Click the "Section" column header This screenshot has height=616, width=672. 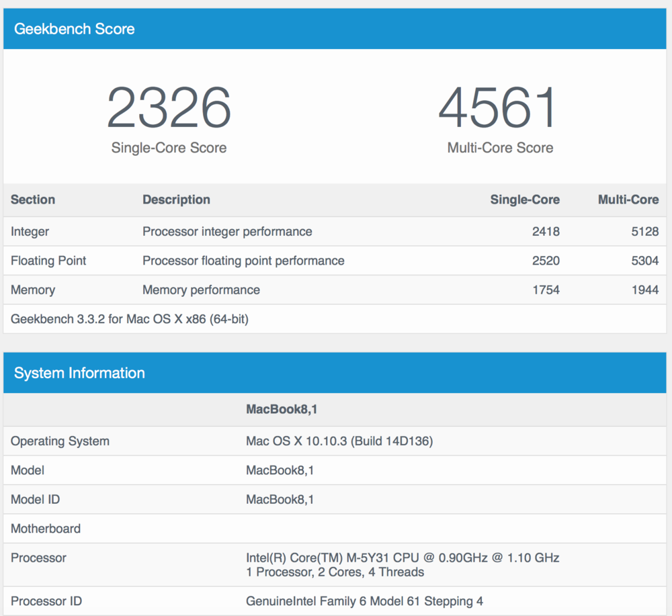tap(33, 200)
